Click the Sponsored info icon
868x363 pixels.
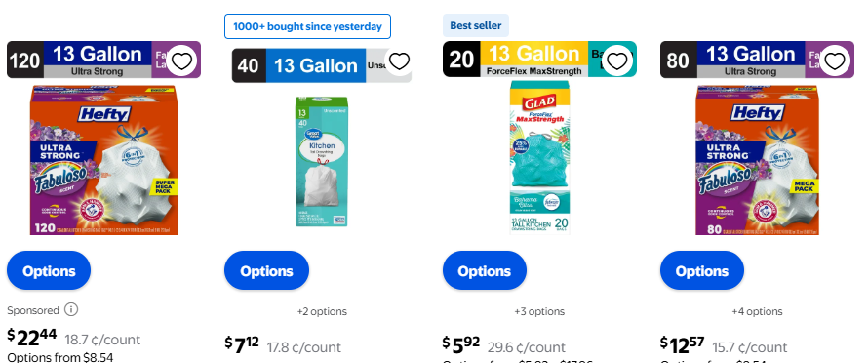pyautogui.click(x=71, y=309)
